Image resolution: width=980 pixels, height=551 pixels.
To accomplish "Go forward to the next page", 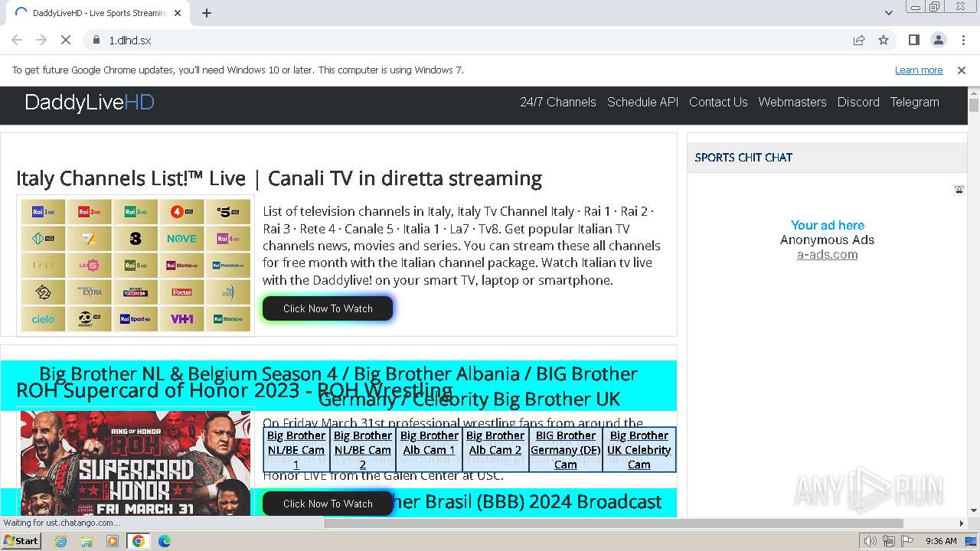I will [41, 40].
